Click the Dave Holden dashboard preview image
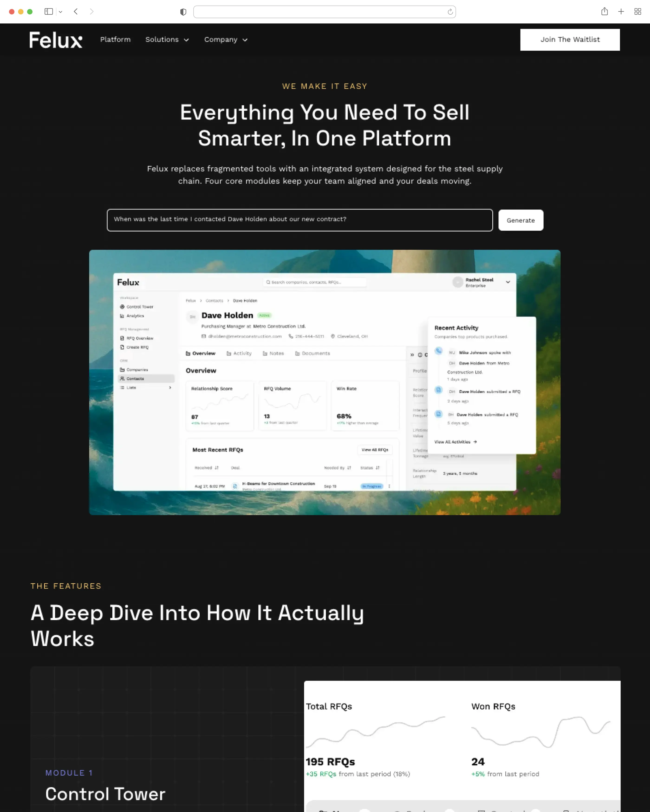Screen dimensions: 650x812 [x=325, y=382]
